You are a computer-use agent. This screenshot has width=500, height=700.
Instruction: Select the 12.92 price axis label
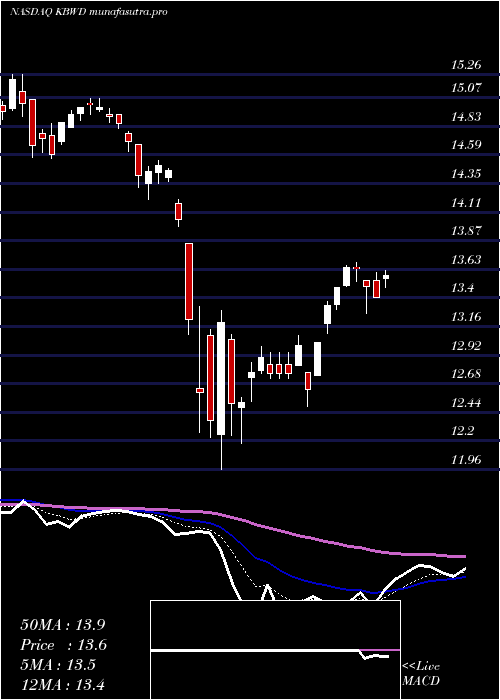click(x=466, y=346)
